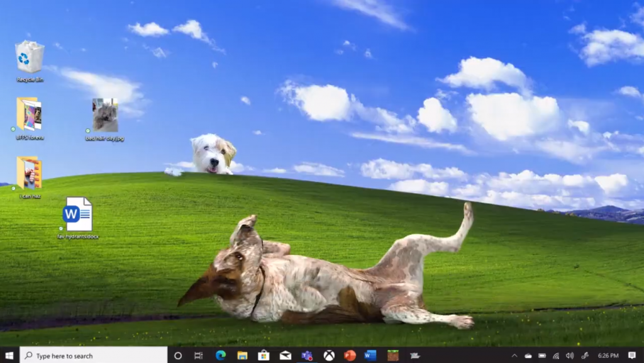Open Word from the taskbar
Image resolution: width=644 pixels, height=363 pixels.
[x=371, y=355]
